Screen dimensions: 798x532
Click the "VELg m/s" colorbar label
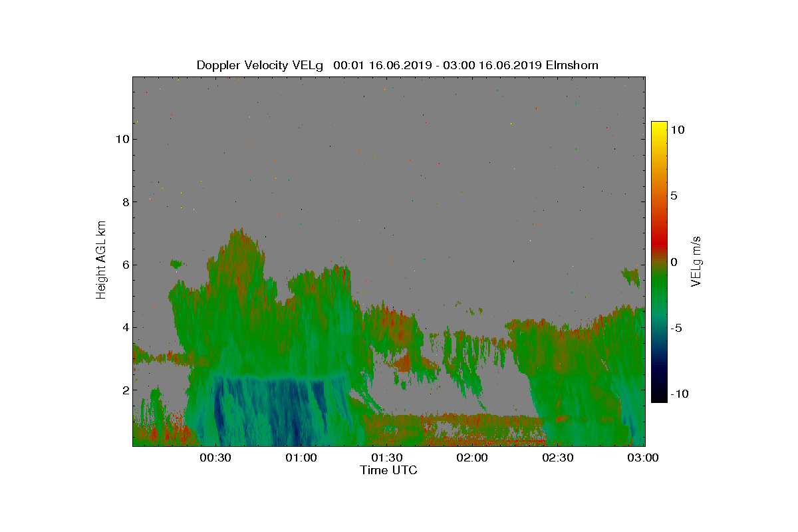pos(696,260)
